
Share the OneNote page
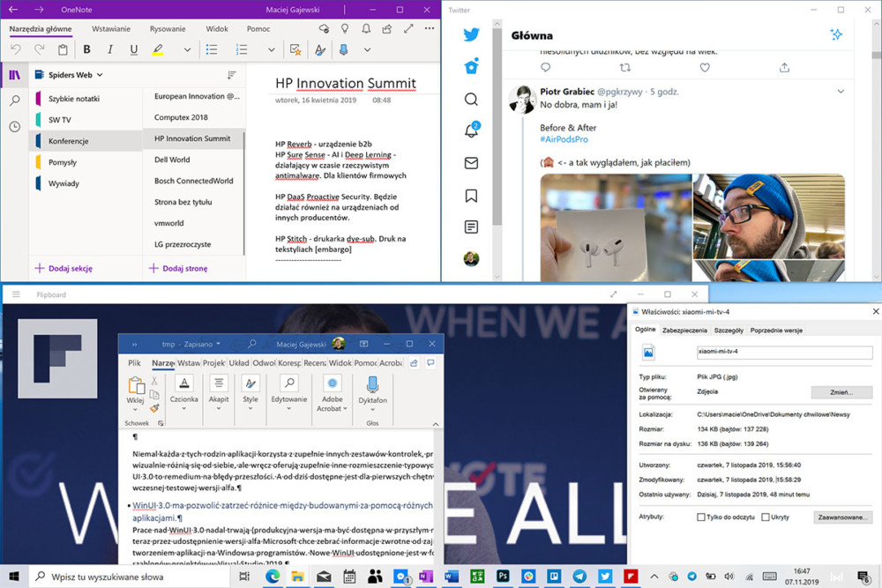tap(387, 29)
